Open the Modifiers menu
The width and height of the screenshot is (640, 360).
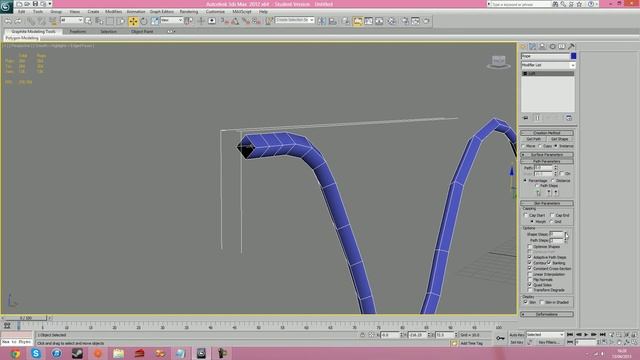(x=113, y=12)
